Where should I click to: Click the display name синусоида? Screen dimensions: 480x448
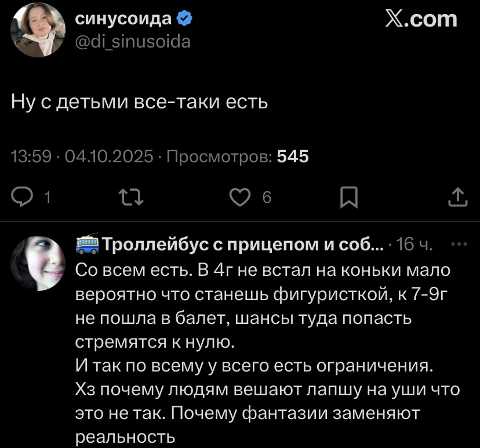click(x=124, y=19)
